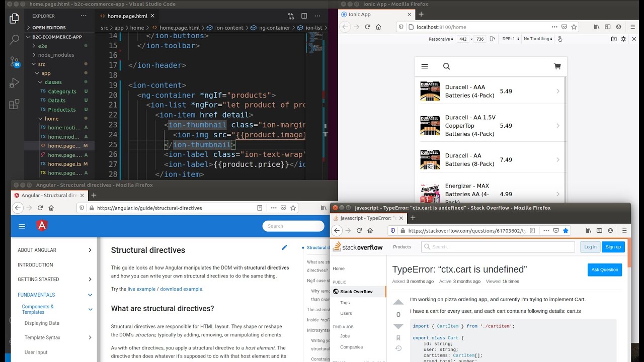Screen dimensions: 644x362
Task: Click the Angular docs search box
Action: point(292,226)
